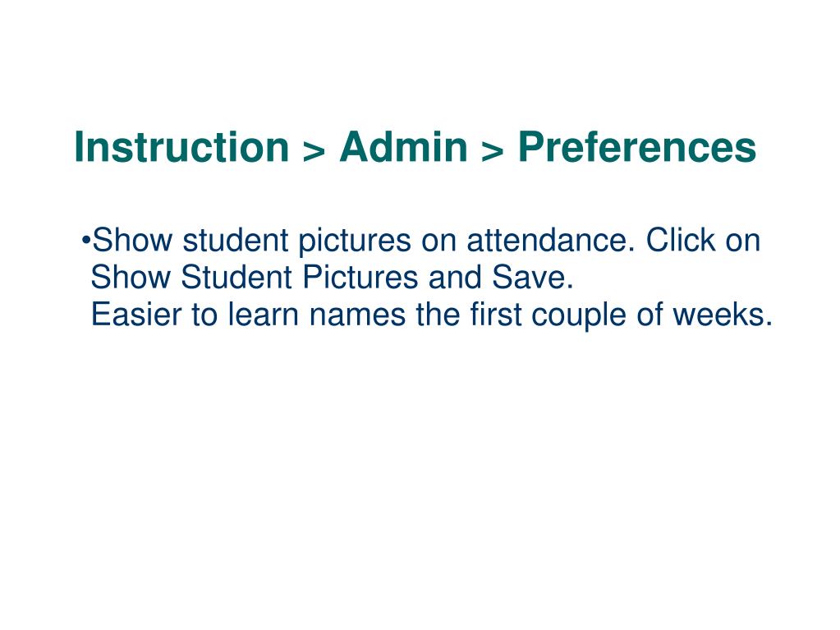Screen dimensions: 840x630
Task: Click the word 'Save.' in the body
Action: [x=533, y=278]
